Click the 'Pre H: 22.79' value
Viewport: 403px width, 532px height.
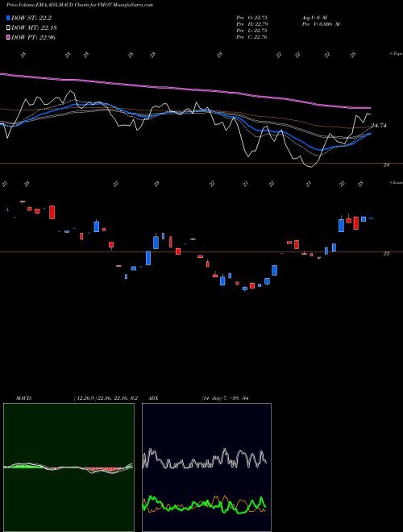pos(252,24)
